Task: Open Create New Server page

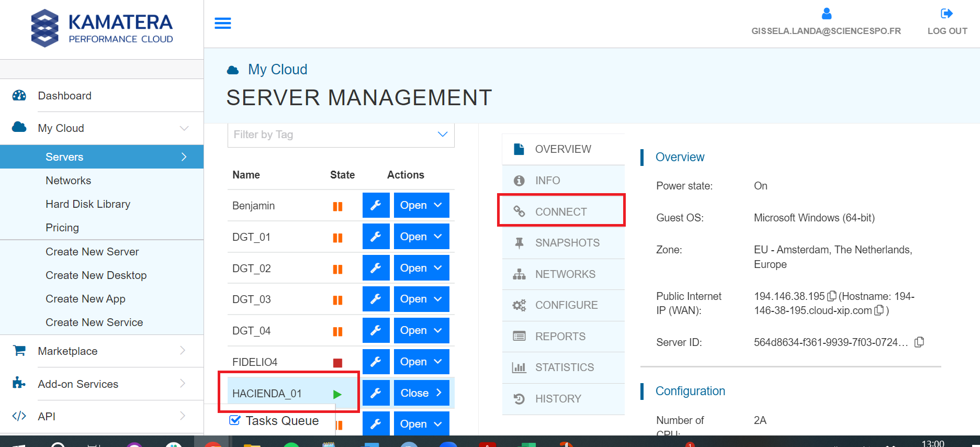Action: coord(92,252)
